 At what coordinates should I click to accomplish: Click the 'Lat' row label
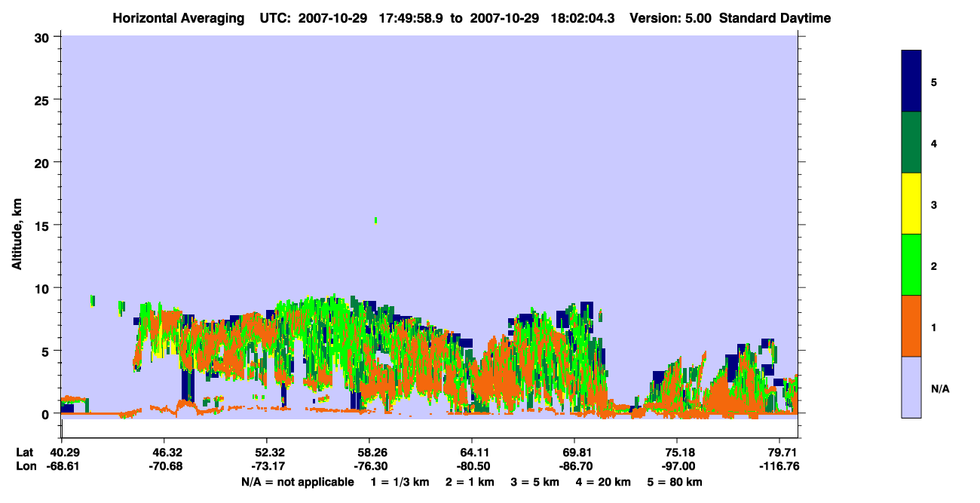click(25, 452)
